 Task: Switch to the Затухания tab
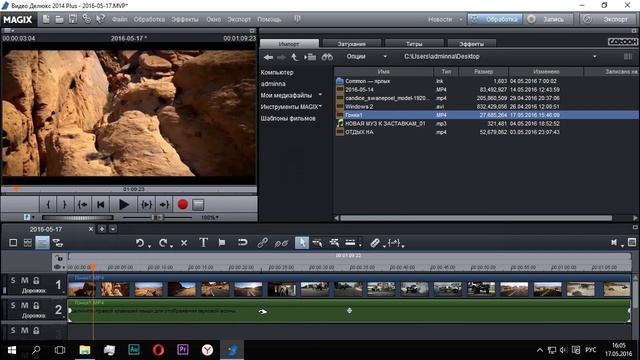tap(351, 44)
